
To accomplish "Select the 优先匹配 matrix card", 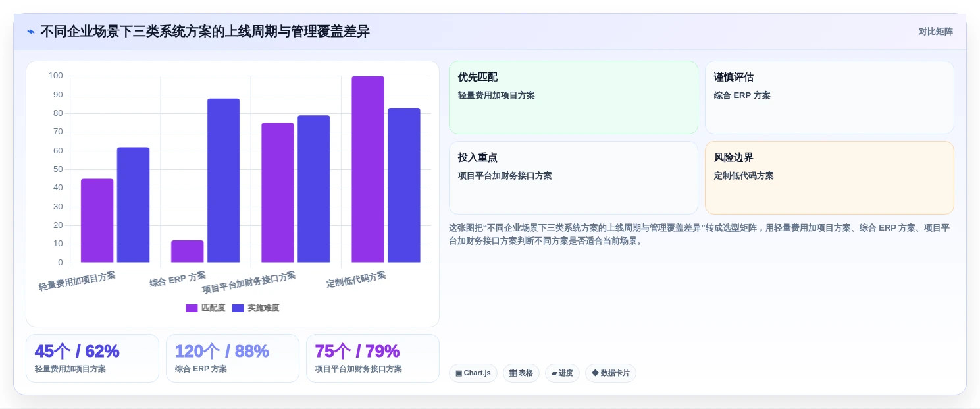I will coord(573,97).
